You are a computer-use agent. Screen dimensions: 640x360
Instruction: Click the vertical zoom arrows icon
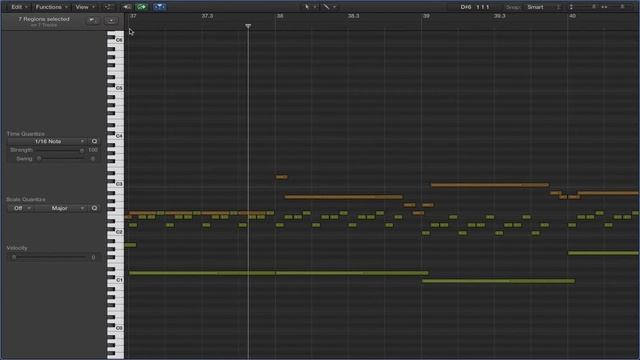(571, 7)
